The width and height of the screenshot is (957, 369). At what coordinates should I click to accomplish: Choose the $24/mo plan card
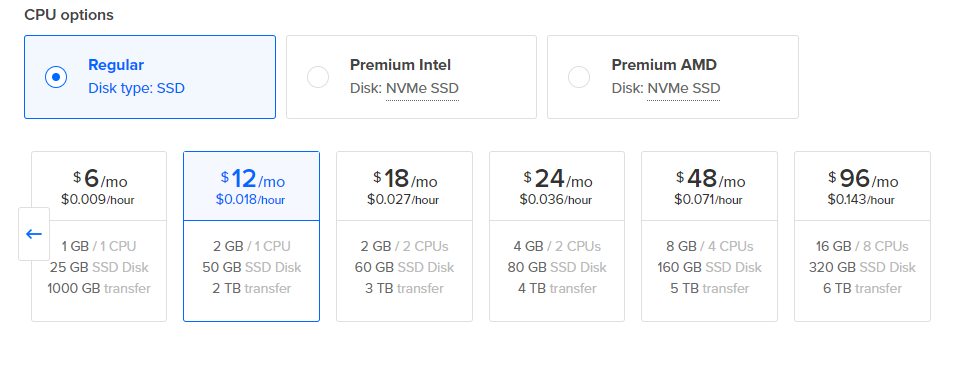557,236
